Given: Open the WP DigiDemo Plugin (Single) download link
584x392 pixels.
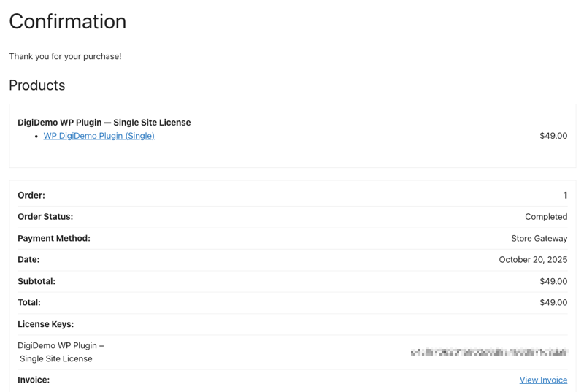Looking at the screenshot, I should tap(99, 136).
